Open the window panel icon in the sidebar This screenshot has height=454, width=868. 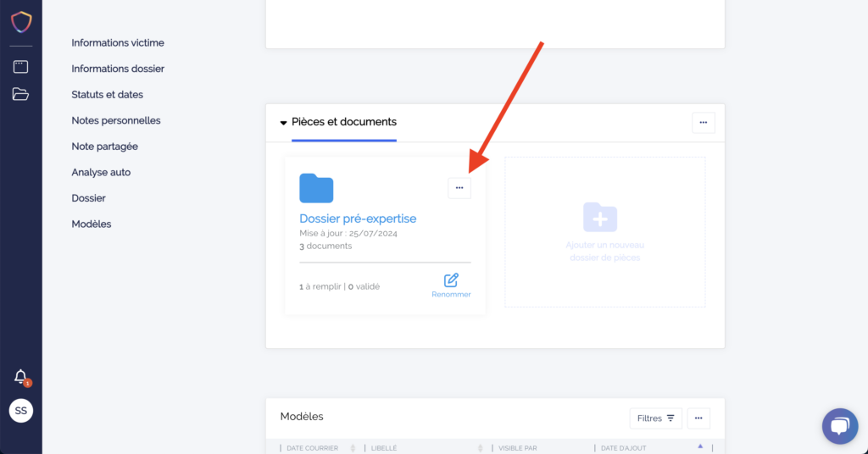[x=20, y=67]
